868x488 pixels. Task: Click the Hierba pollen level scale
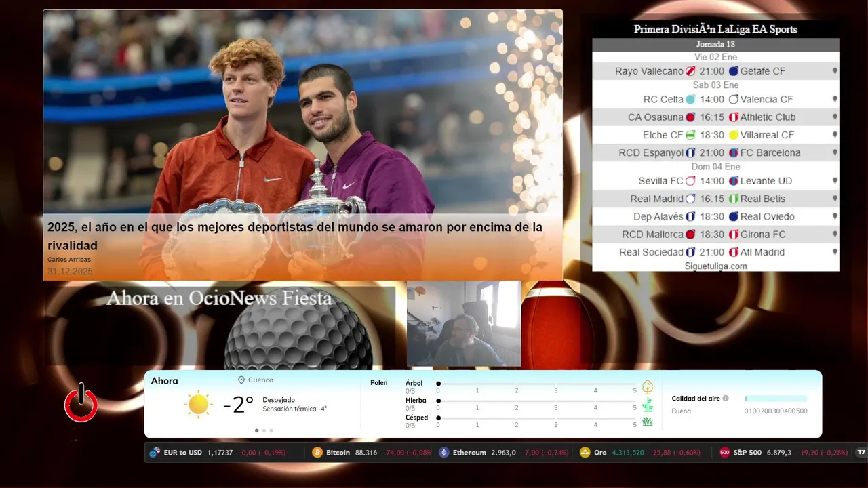click(537, 405)
